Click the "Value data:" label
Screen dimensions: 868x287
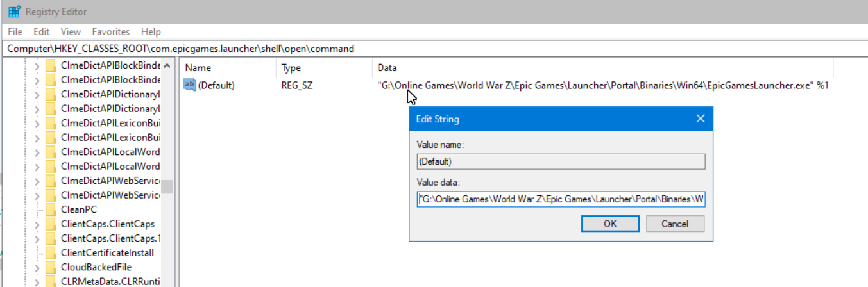tap(438, 182)
